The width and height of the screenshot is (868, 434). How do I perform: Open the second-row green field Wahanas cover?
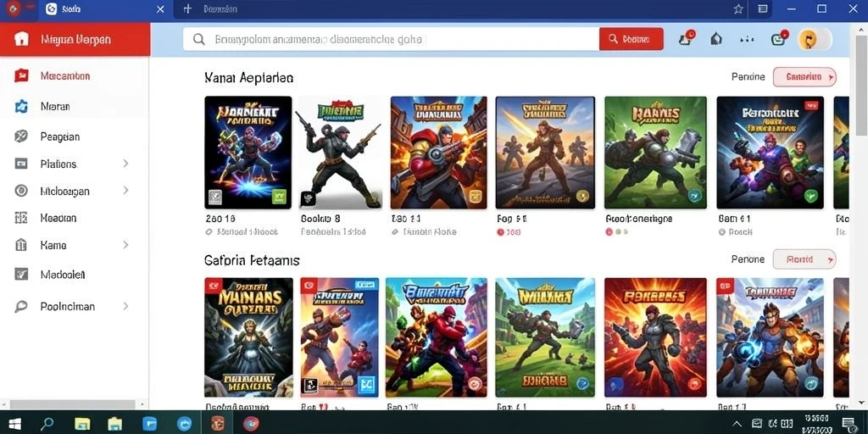pyautogui.click(x=545, y=337)
